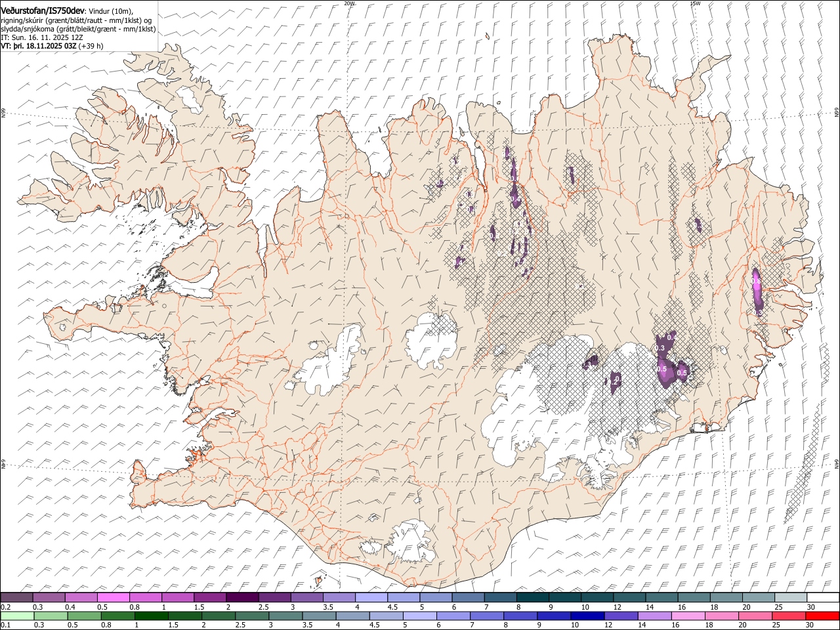The height and width of the screenshot is (630, 840).
Task: Click the Veðurstofan/IS750dev title text
Action: point(43,10)
